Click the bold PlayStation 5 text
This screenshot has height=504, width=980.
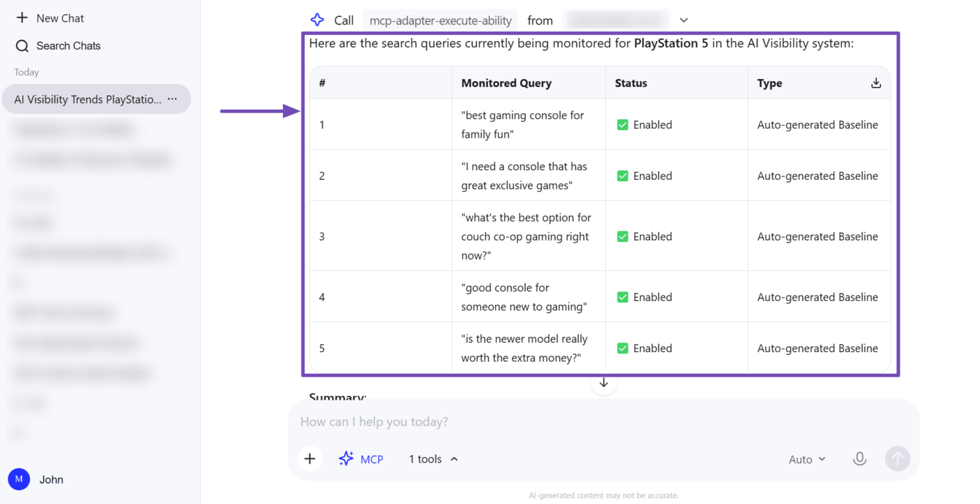tap(671, 43)
